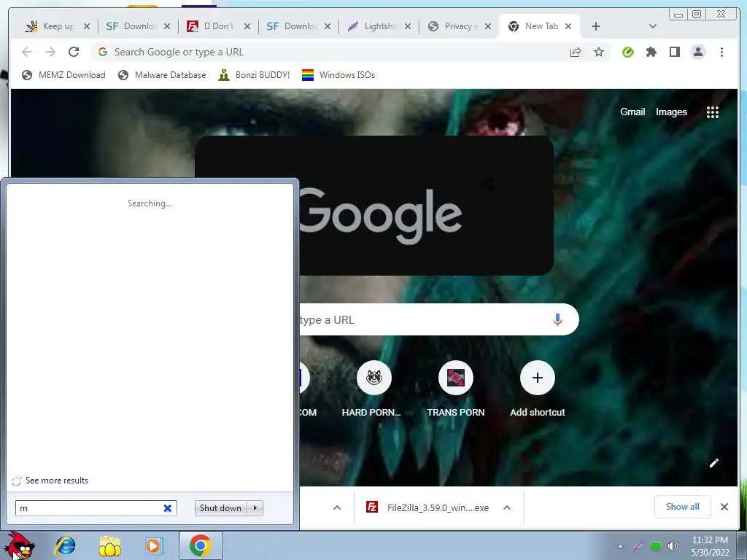Click See more results

(57, 481)
